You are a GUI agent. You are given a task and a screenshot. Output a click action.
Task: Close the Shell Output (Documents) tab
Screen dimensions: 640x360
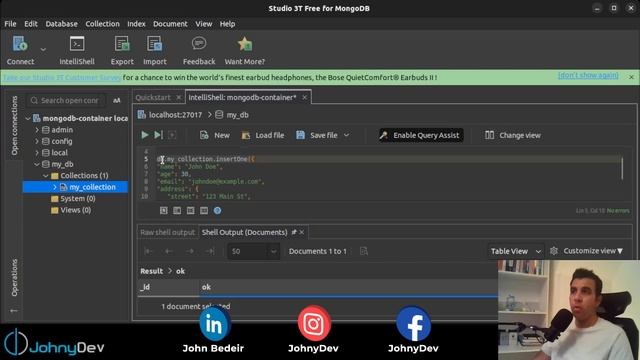pyautogui.click(x=302, y=232)
